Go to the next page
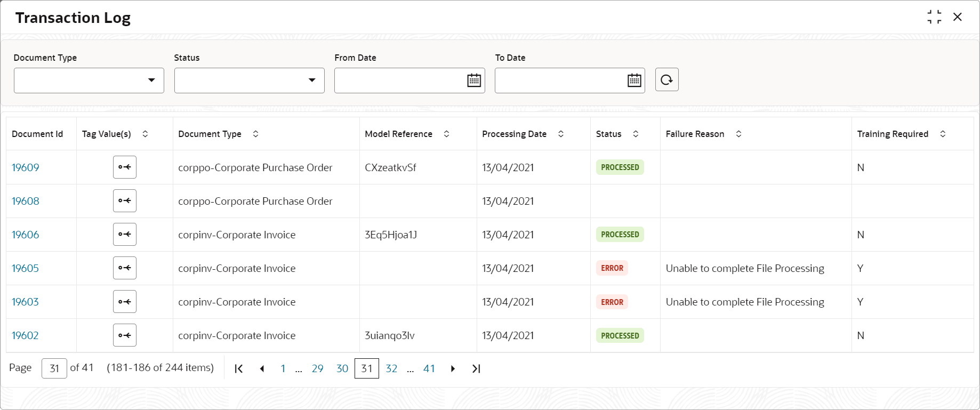The width and height of the screenshot is (980, 410). (x=453, y=368)
